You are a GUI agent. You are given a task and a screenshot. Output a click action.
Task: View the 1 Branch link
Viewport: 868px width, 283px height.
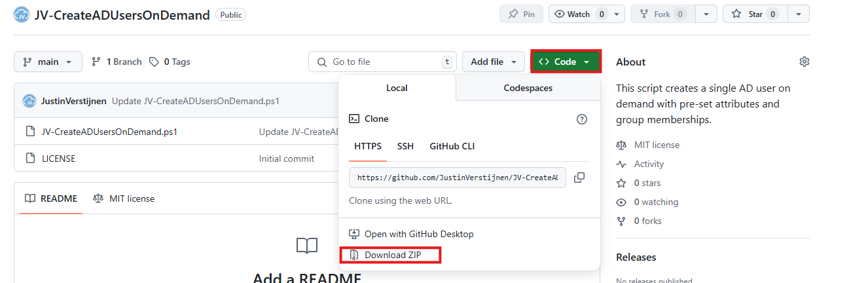click(x=117, y=62)
